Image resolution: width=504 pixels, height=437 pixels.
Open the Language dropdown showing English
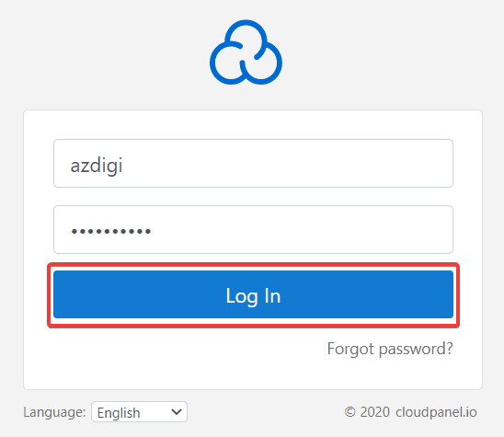pyautogui.click(x=139, y=412)
